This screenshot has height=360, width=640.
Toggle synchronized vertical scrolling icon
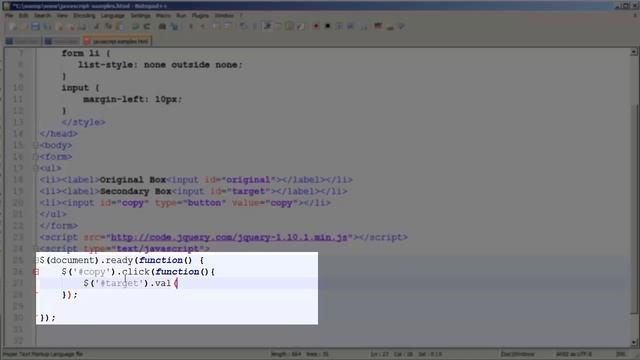[216, 27]
